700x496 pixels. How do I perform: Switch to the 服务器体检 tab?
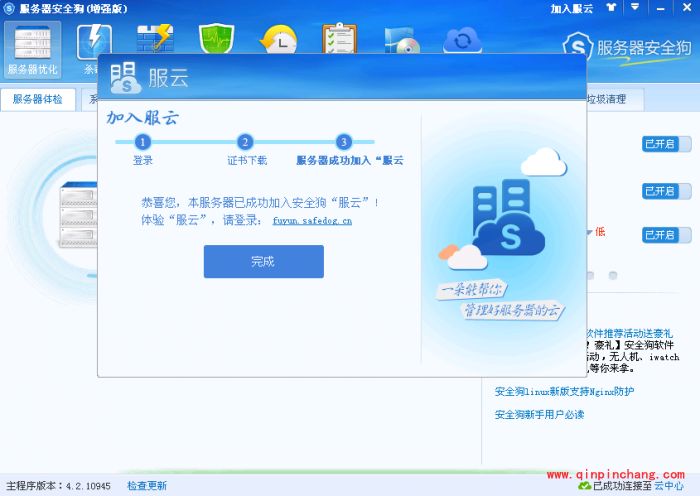[x=38, y=100]
